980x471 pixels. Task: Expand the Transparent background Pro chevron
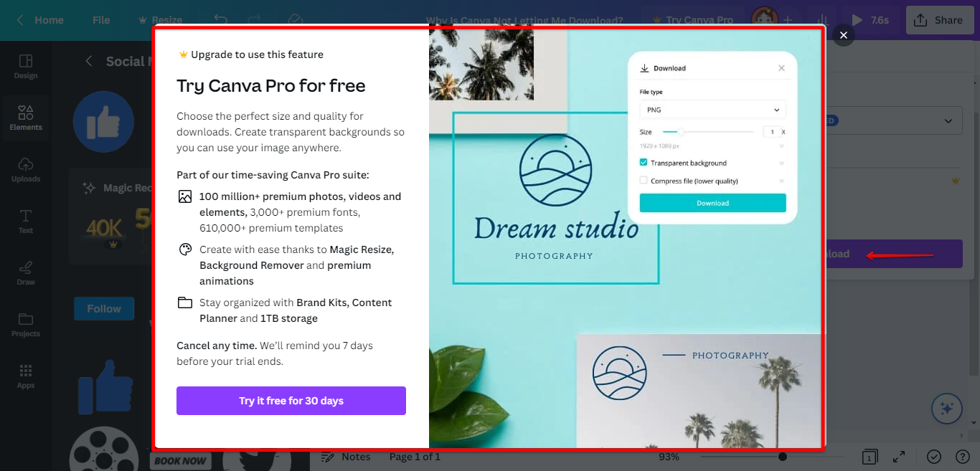coord(782,163)
